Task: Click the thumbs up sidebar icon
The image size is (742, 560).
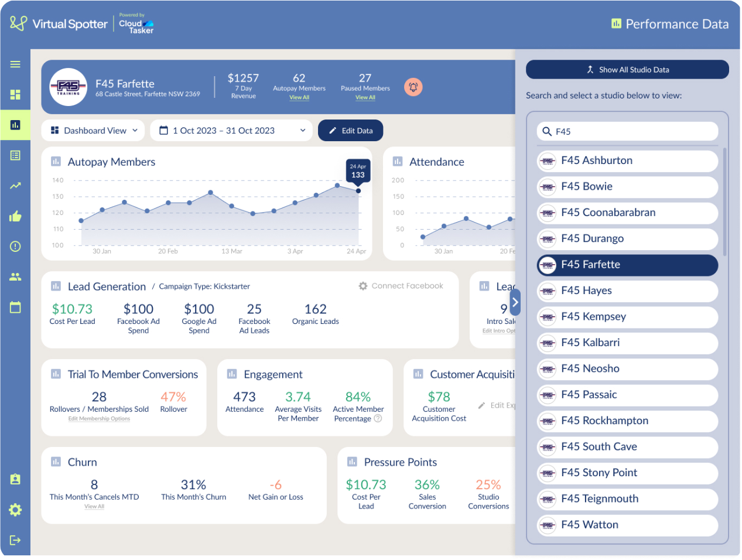Action: pyautogui.click(x=15, y=216)
